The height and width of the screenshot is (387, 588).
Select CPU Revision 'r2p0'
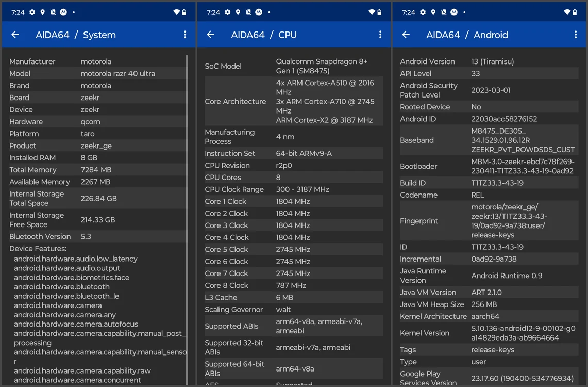click(294, 165)
